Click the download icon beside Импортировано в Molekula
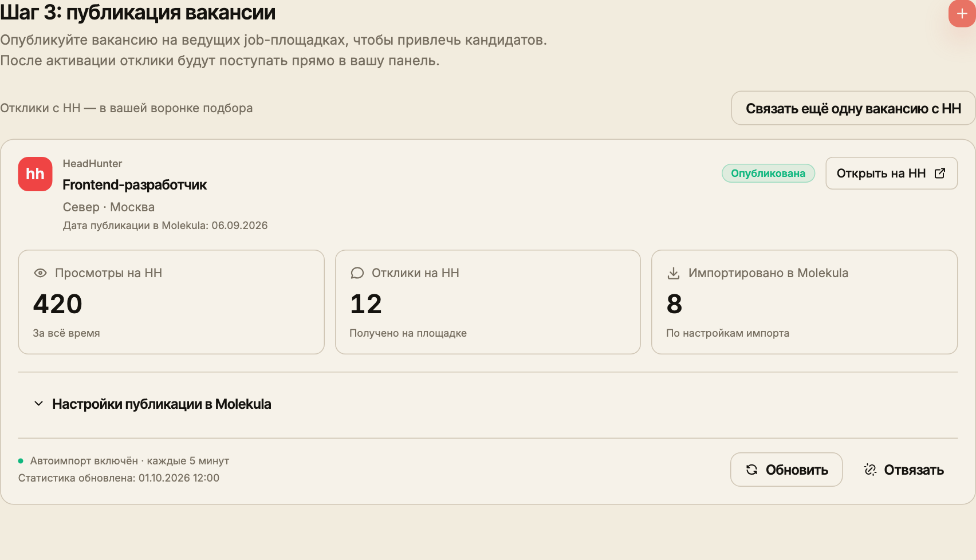976x560 pixels. tap(674, 273)
